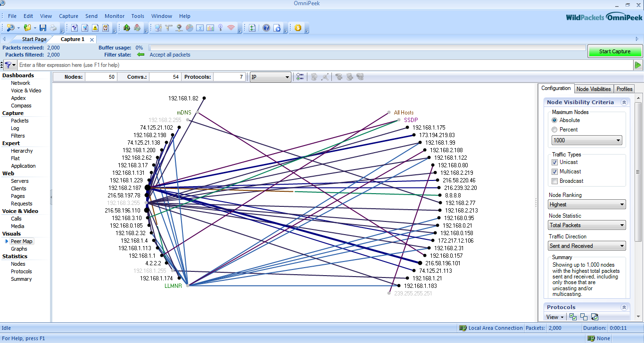Select the Percent radio button
This screenshot has width=644, height=343.
pyautogui.click(x=554, y=130)
